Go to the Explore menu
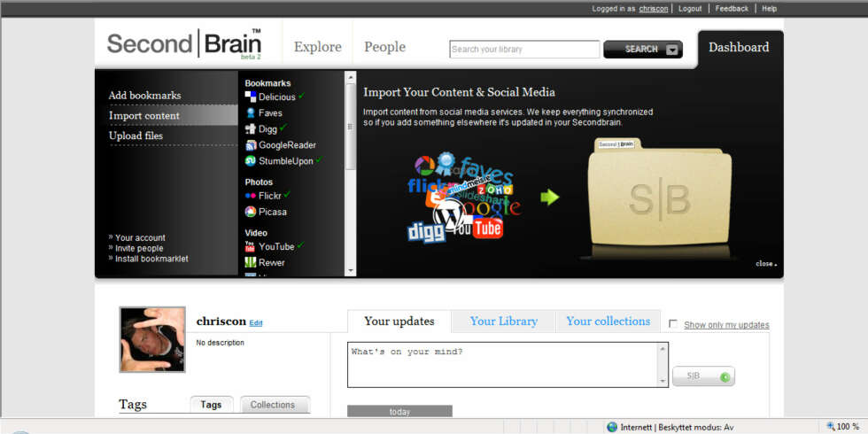This screenshot has height=434, width=868. pos(318,48)
